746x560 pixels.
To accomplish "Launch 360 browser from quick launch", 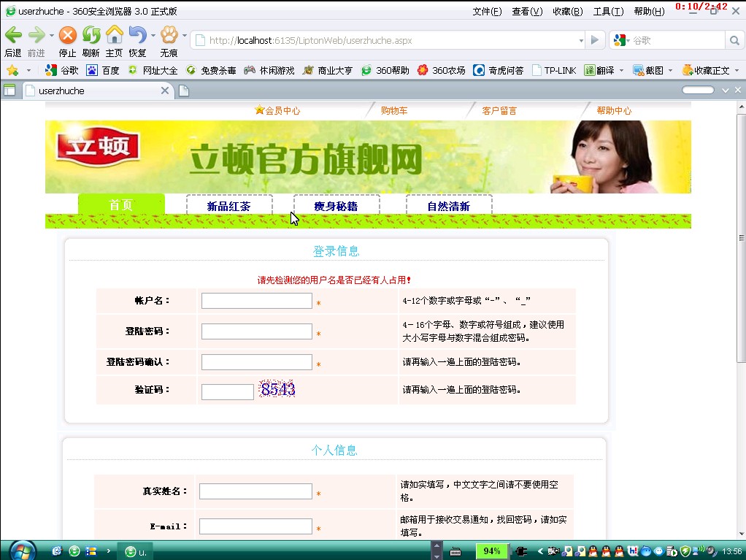I will coord(74,551).
